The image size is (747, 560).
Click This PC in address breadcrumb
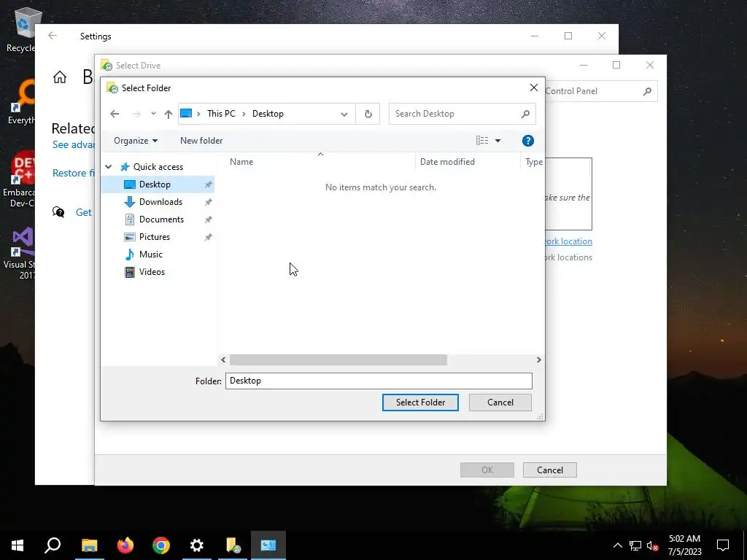click(221, 114)
